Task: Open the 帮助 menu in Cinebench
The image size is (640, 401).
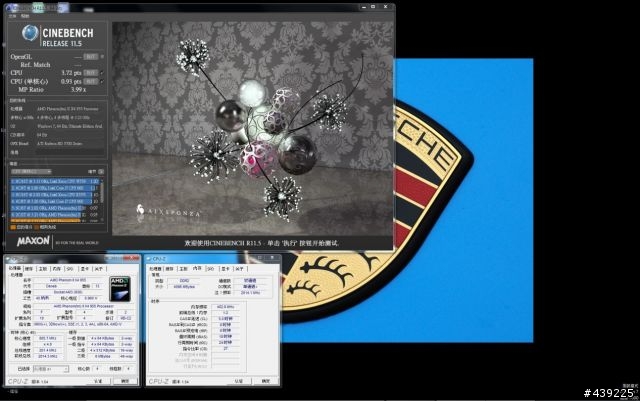Action: pyautogui.click(x=25, y=16)
